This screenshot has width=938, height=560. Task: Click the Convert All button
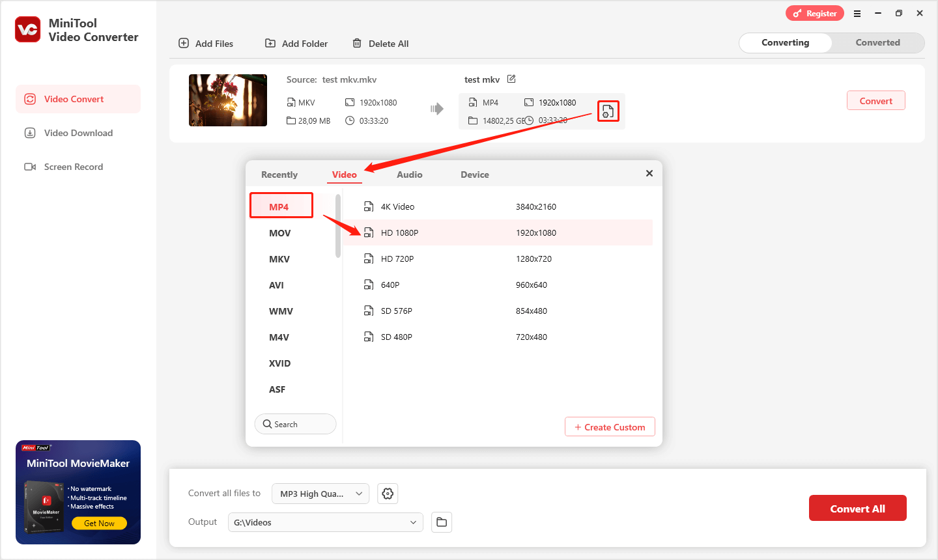click(x=857, y=509)
